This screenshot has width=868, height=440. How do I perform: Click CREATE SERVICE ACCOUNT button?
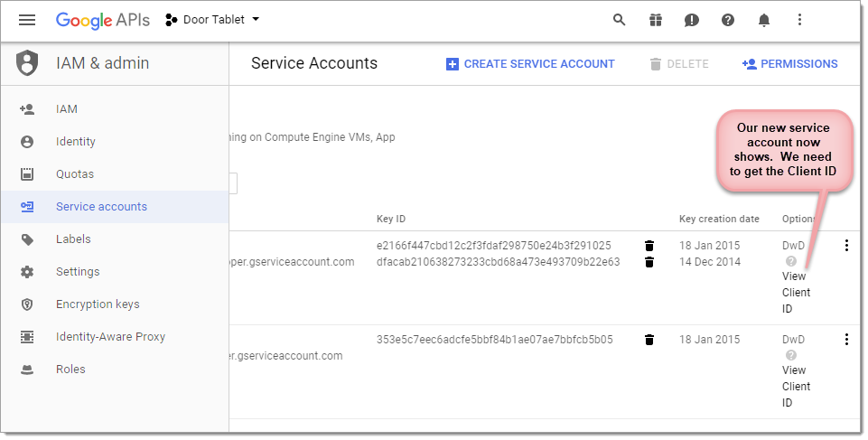coord(530,64)
